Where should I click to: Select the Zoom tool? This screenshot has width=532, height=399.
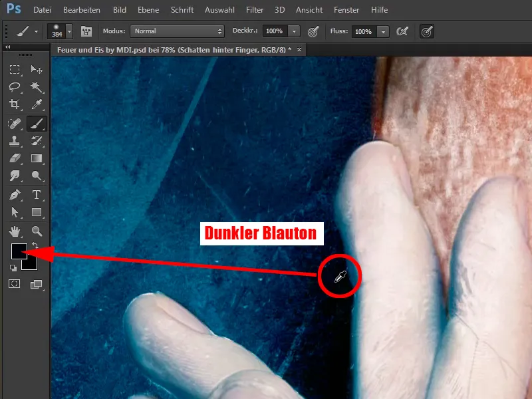click(x=37, y=231)
